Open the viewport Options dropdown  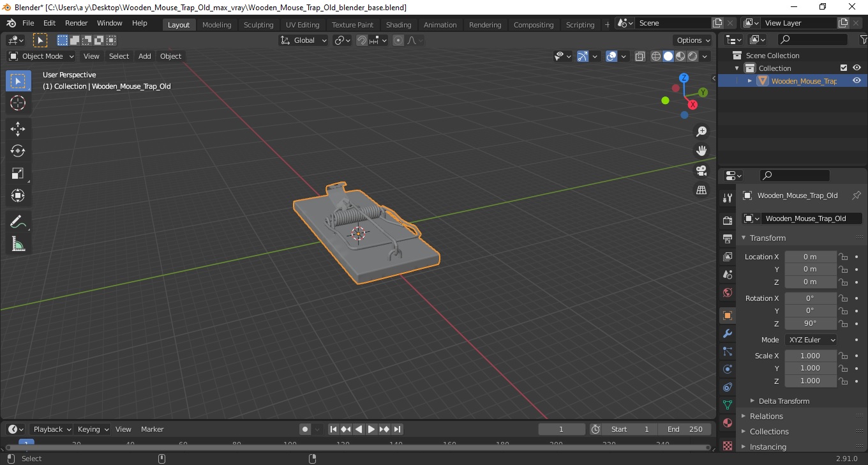[693, 40]
